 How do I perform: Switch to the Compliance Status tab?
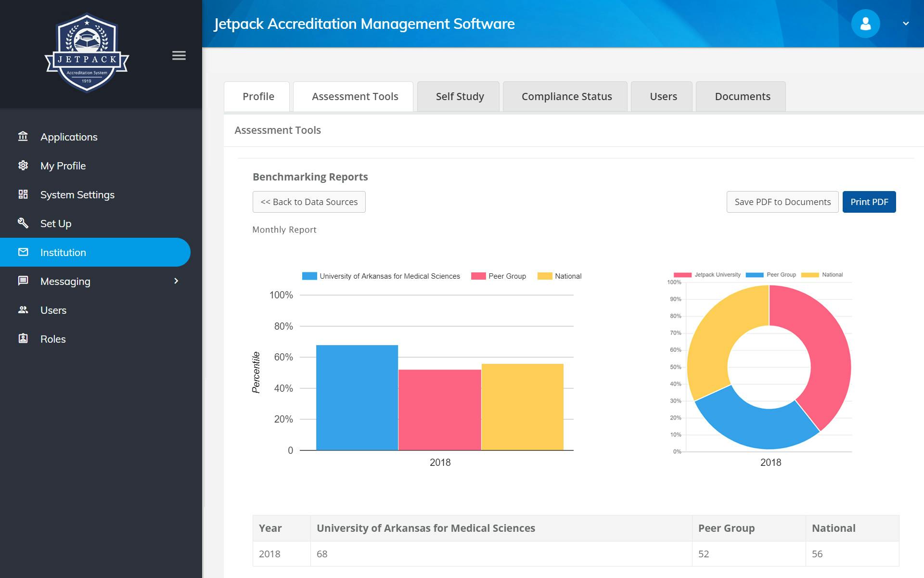coord(566,96)
